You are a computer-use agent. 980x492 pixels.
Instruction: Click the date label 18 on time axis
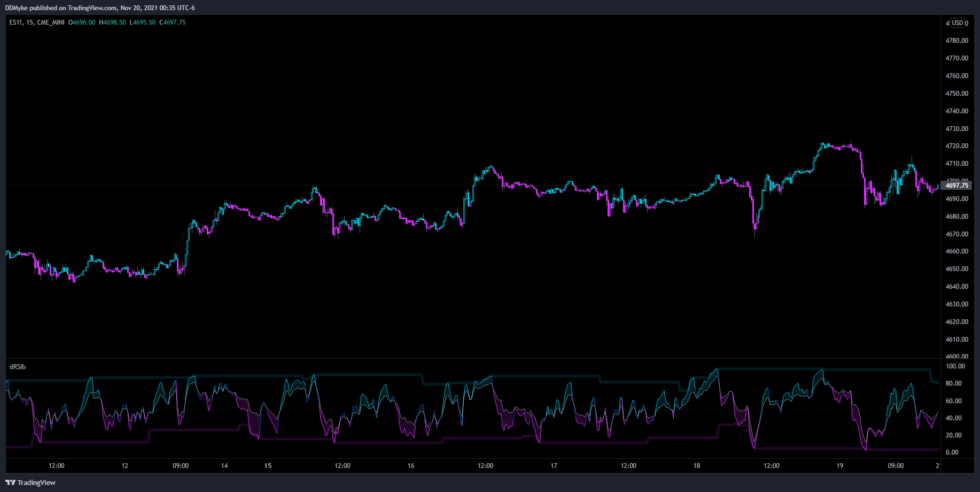697,466
